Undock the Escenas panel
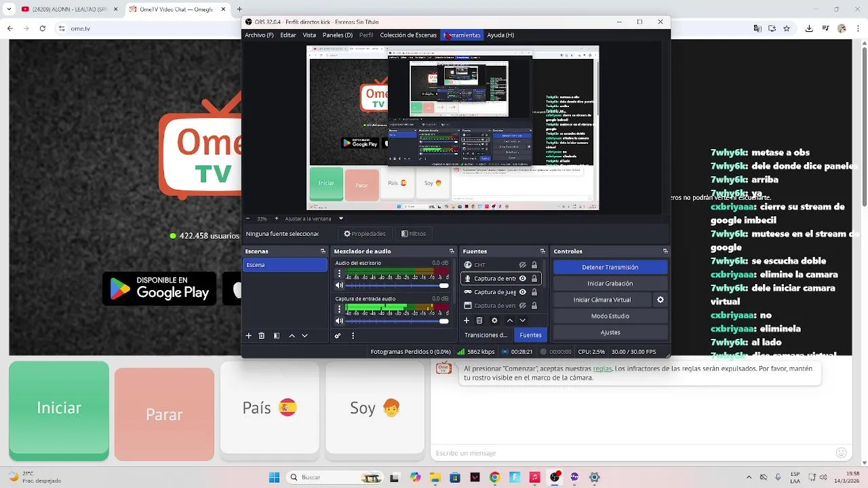The width and height of the screenshot is (868, 488). click(x=323, y=251)
